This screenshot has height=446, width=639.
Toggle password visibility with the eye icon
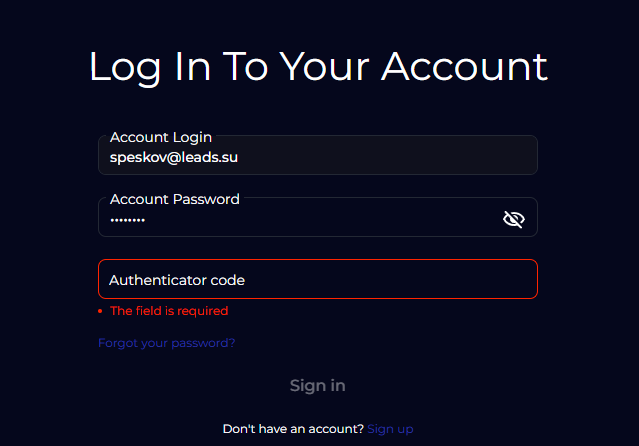[513, 219]
